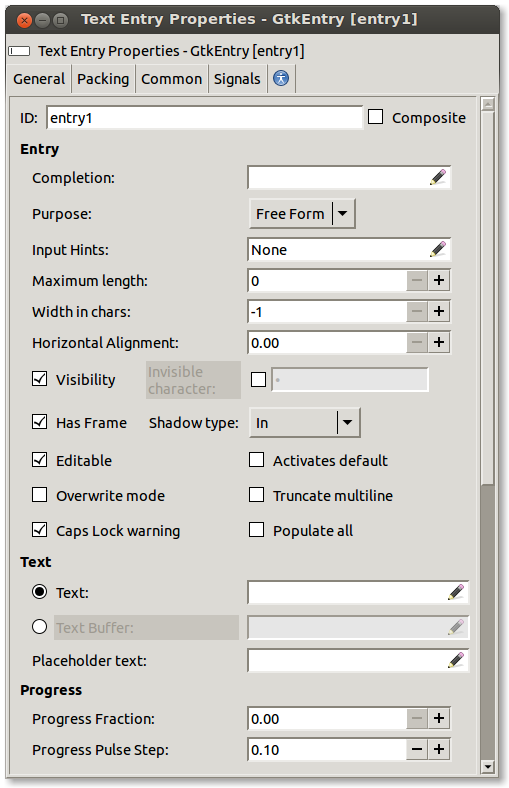Screen dimensions: 509x788
Task: Click the Completion field pencil icon
Action: (x=438, y=177)
